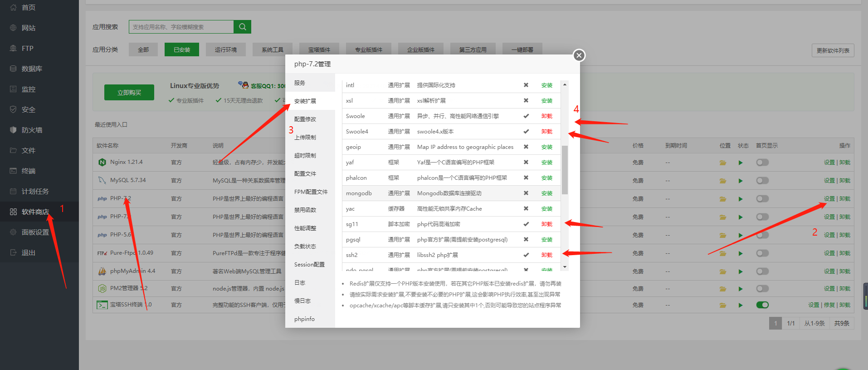Click the Nginx 1.21.4 logo icon

click(102, 162)
